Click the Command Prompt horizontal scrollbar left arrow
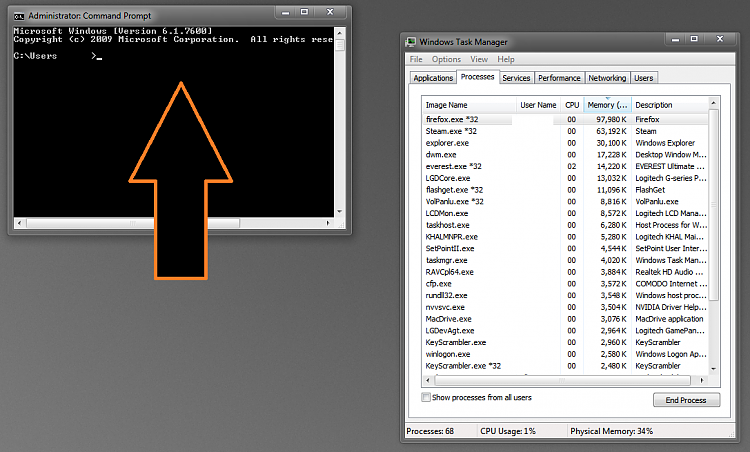The height and width of the screenshot is (452, 750). pos(20,223)
